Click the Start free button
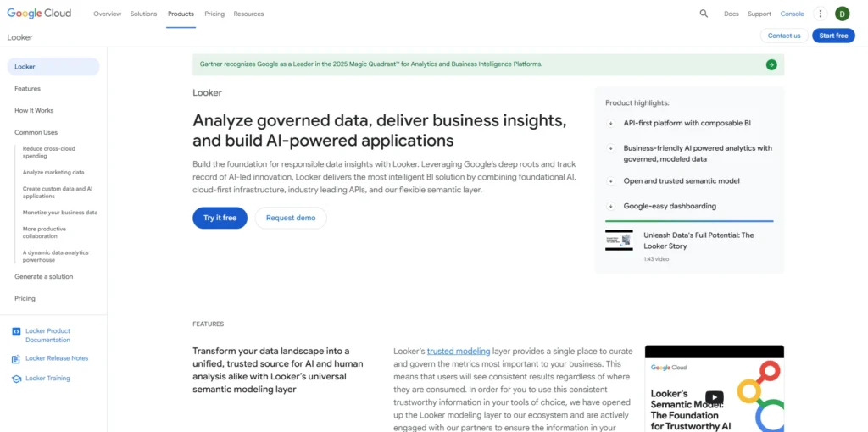The image size is (868, 432). click(834, 36)
